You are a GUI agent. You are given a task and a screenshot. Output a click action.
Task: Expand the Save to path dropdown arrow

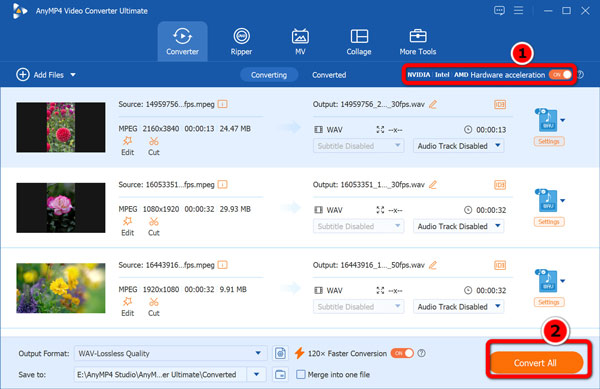[x=256, y=374]
